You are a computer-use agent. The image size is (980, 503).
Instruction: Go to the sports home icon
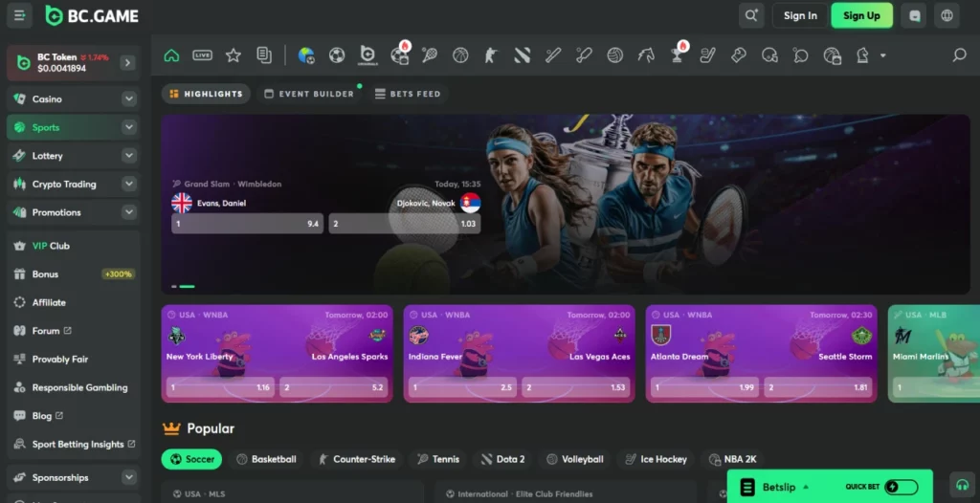[171, 55]
